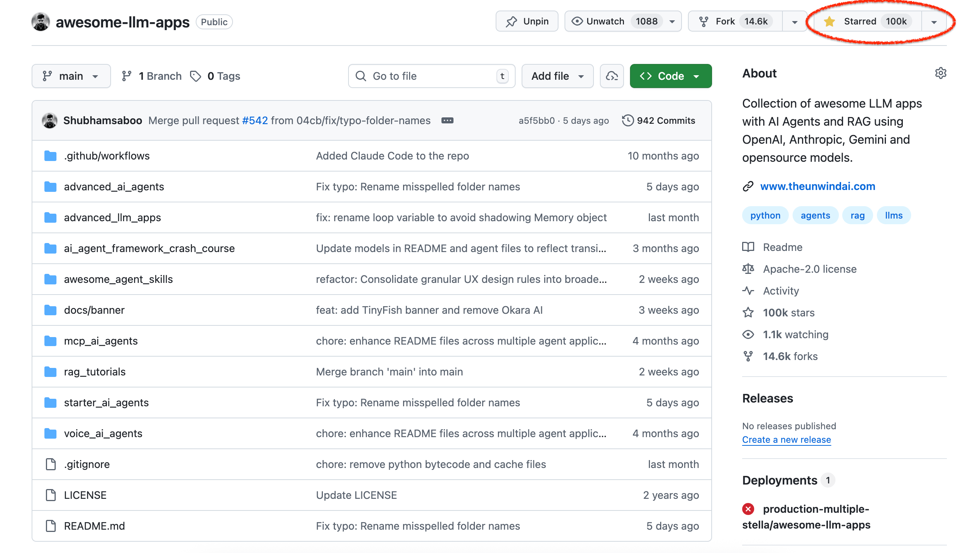The width and height of the screenshot is (980, 553).
Task: Open the main branch dropdown
Action: [71, 76]
